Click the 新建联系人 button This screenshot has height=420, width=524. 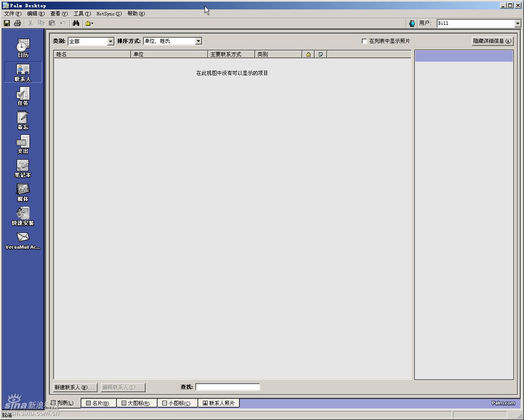[74, 387]
